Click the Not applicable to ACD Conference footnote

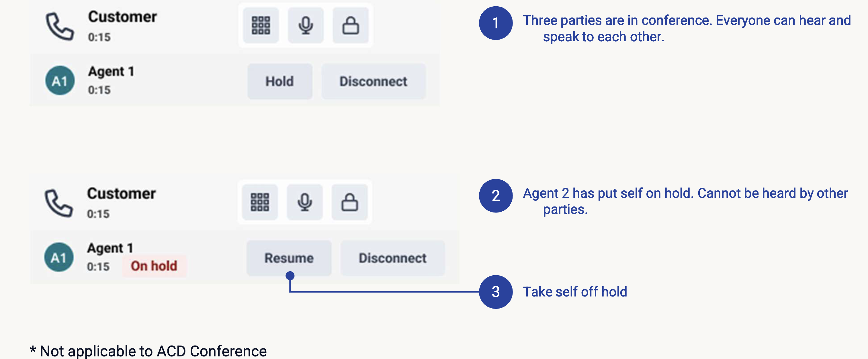point(148,351)
